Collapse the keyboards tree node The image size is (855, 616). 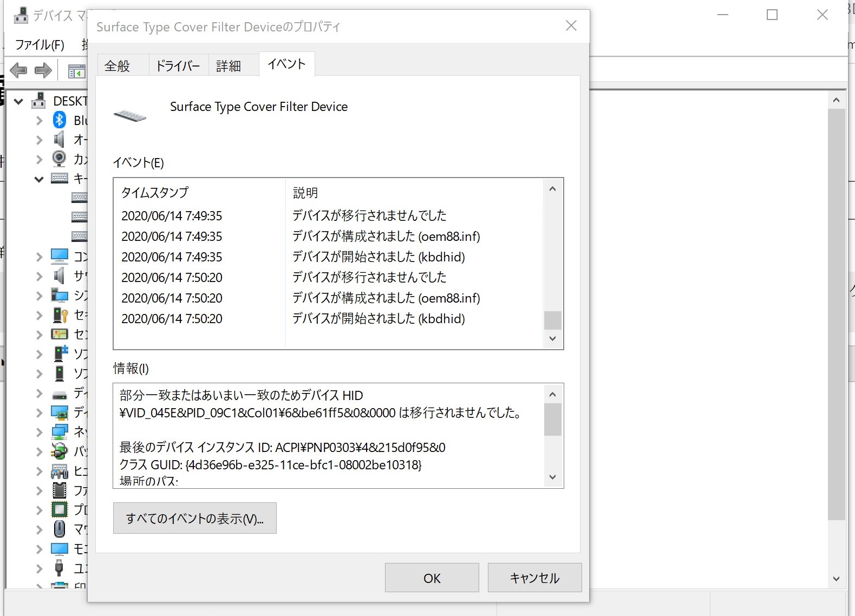pos(39,179)
